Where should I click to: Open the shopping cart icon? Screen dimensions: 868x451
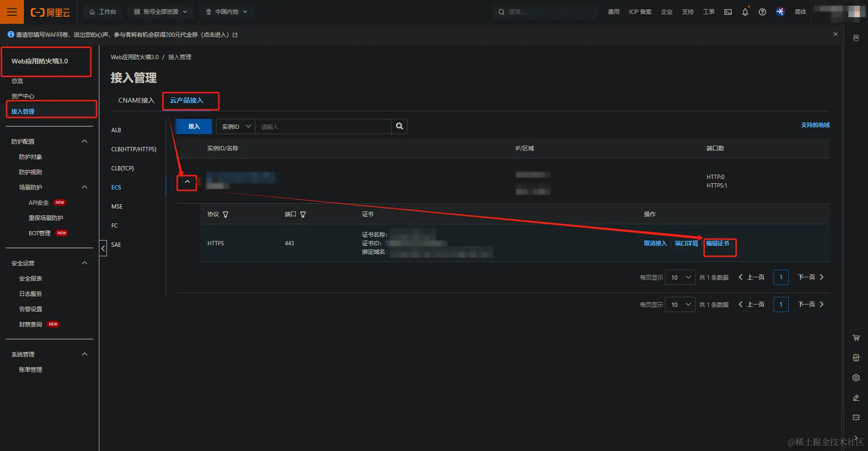[x=856, y=338]
